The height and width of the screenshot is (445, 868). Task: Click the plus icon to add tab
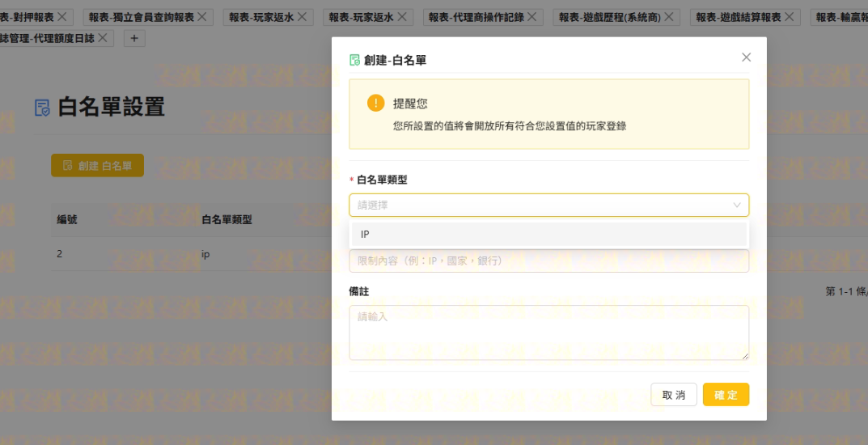pos(134,38)
